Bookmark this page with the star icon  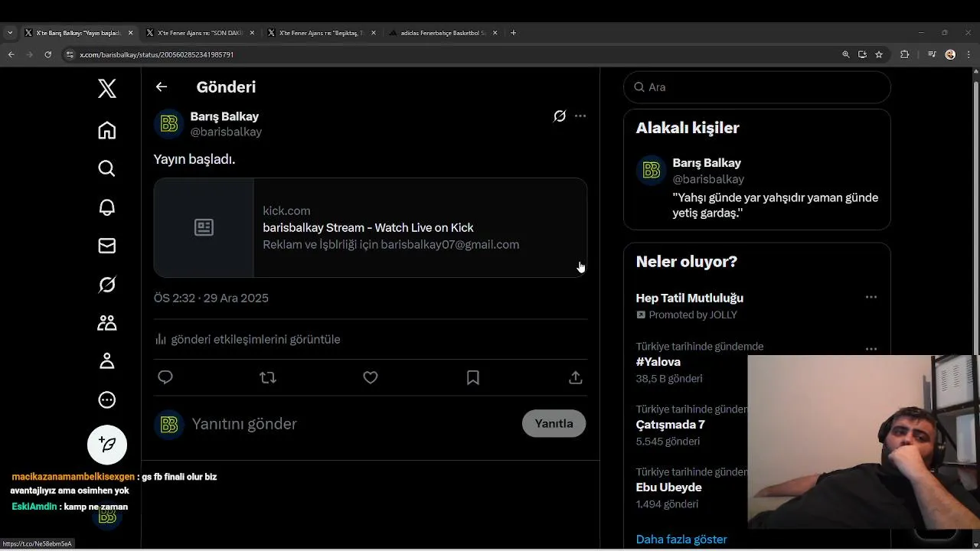click(879, 54)
